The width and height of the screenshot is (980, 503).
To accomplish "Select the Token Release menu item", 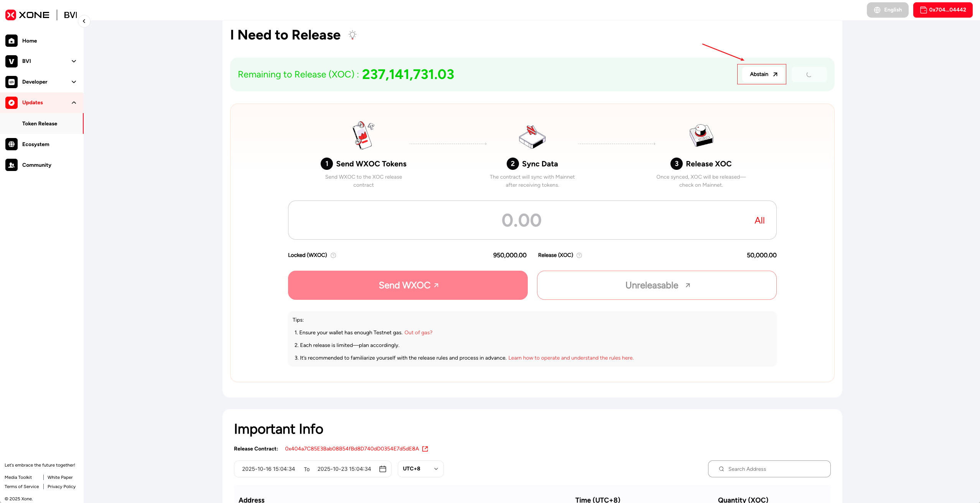I will [40, 123].
